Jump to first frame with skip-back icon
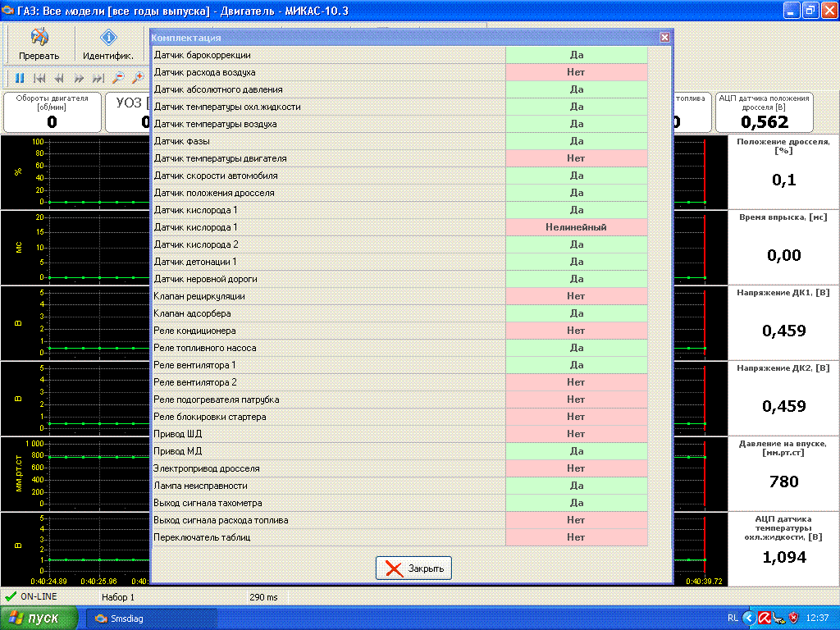 [39, 78]
